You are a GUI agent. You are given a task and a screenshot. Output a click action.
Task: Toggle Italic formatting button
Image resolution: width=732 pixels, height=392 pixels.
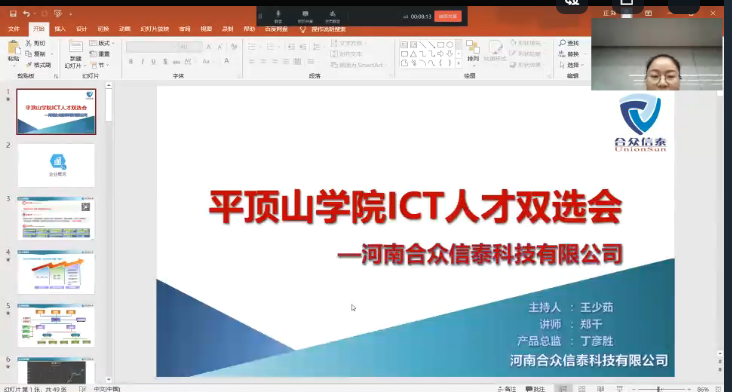pyautogui.click(x=142, y=62)
